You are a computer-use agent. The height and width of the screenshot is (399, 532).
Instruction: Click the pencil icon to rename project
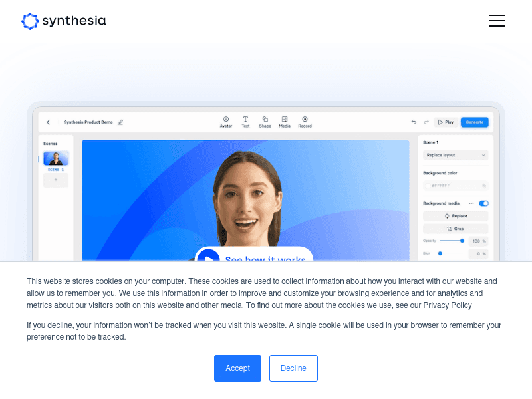pyautogui.click(x=120, y=122)
